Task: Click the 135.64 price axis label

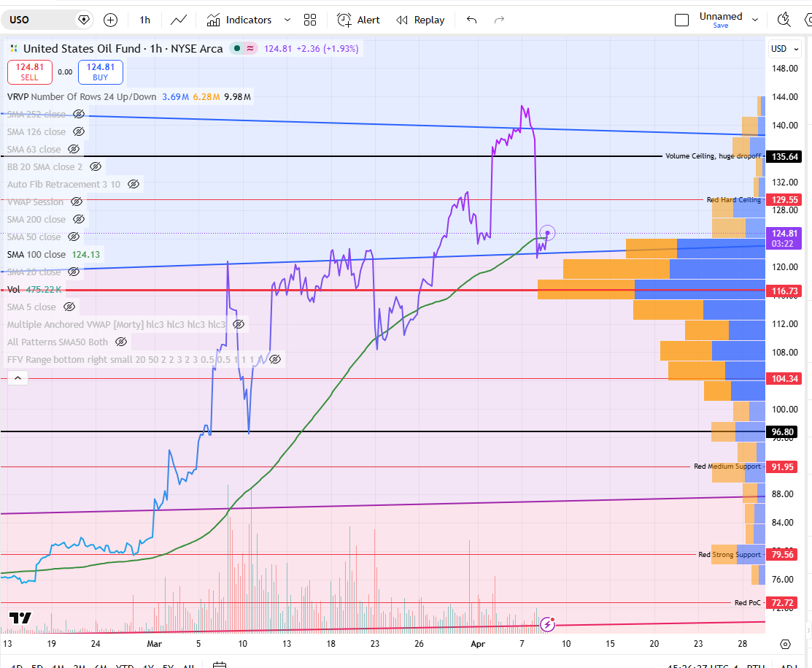Action: [784, 156]
